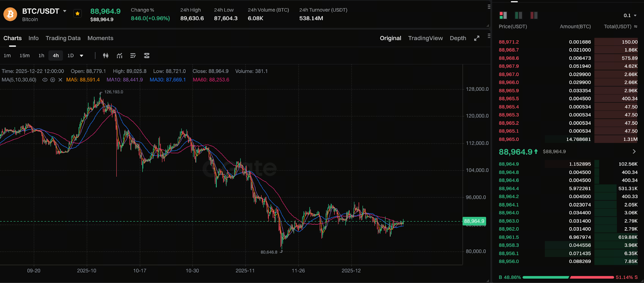Select the 15m timeframe
The image size is (644, 283).
25,55
